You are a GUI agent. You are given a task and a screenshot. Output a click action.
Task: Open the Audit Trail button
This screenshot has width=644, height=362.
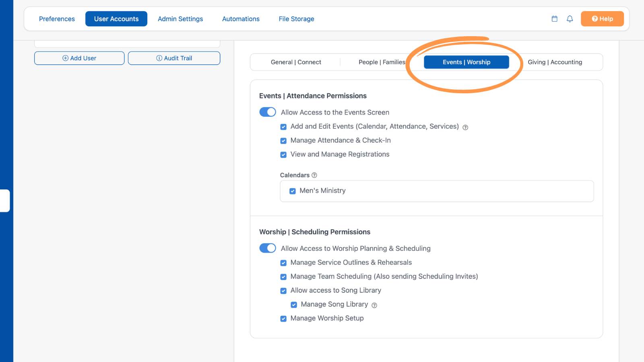174,58
